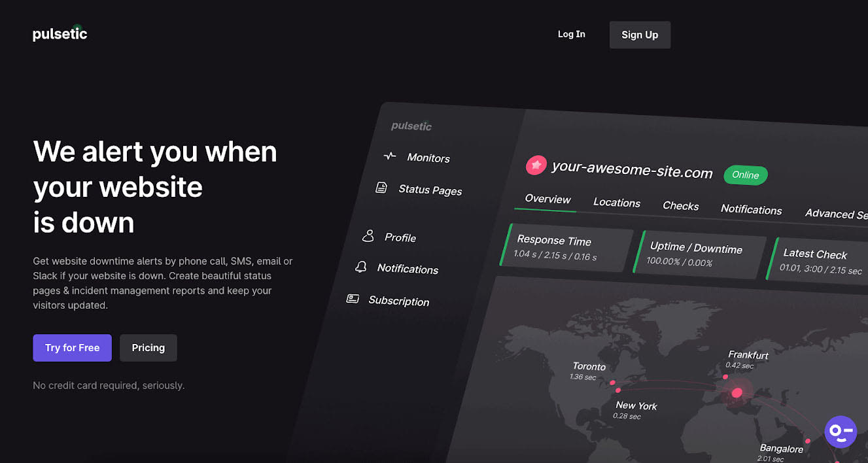The height and width of the screenshot is (463, 868).
Task: Click the Monitors pulse icon
Action: click(390, 156)
